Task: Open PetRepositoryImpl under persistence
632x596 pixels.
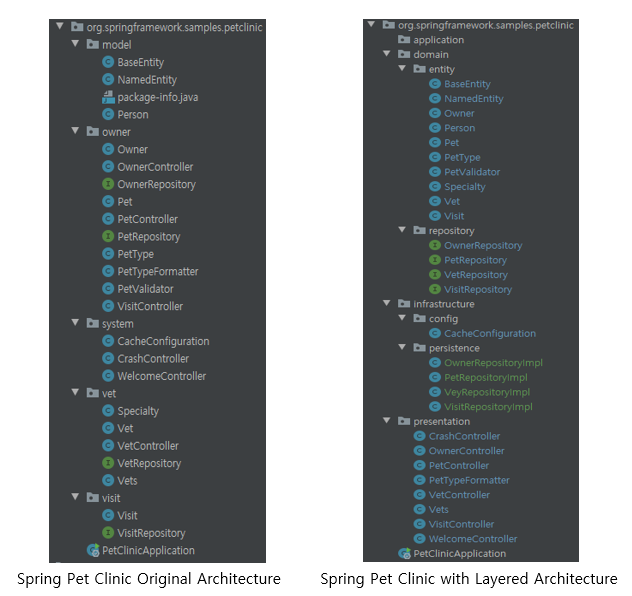Action: click(486, 377)
